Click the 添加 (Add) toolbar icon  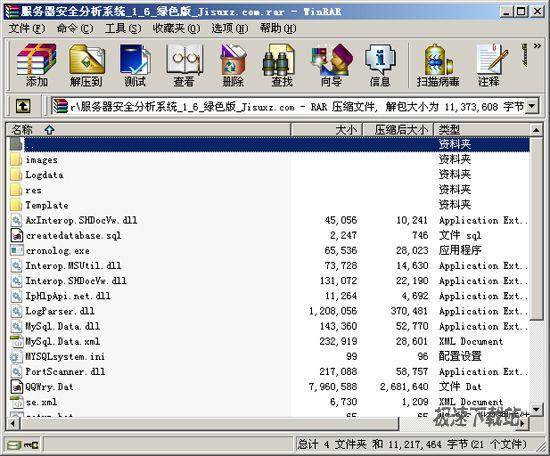36,65
